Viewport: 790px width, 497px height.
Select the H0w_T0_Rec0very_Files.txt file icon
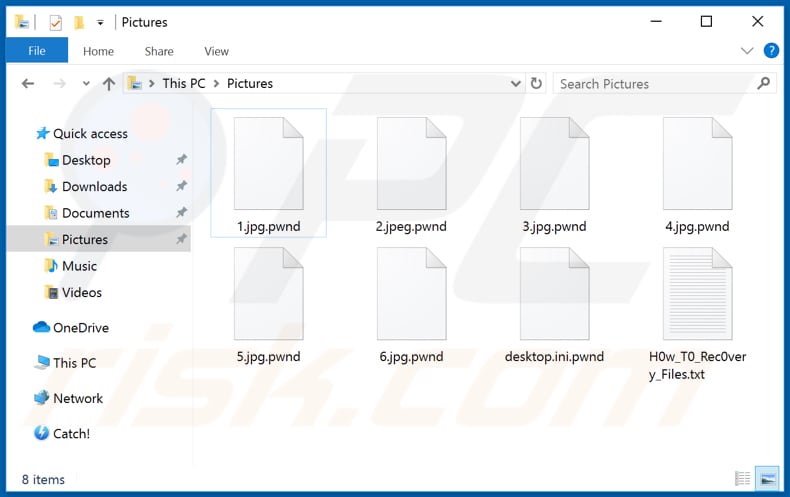(698, 293)
